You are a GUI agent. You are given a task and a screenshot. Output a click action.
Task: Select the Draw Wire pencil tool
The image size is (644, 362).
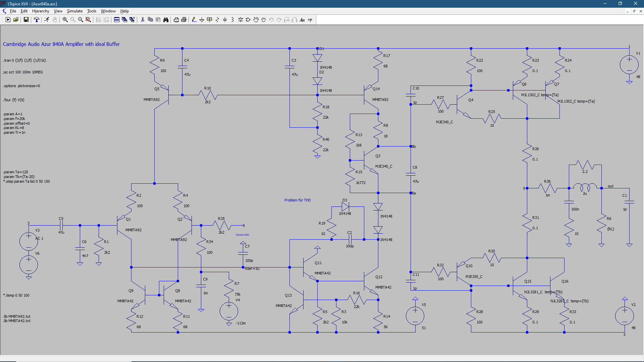194,20
